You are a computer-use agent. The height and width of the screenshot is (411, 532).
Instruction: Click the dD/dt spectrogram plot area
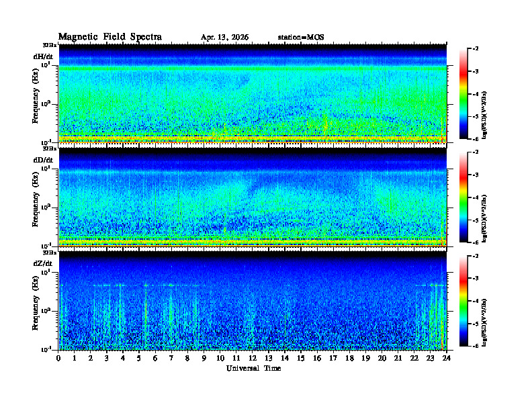(x=253, y=197)
